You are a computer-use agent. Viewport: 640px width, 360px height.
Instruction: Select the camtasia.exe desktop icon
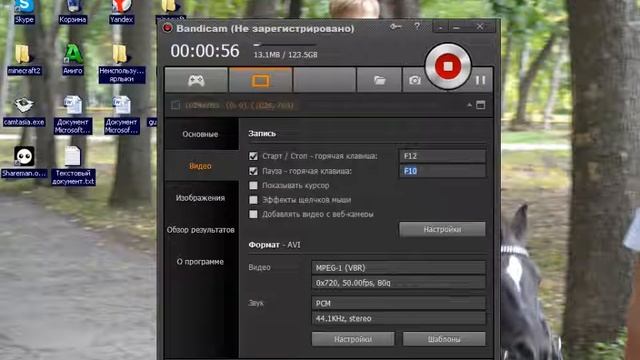(x=24, y=112)
